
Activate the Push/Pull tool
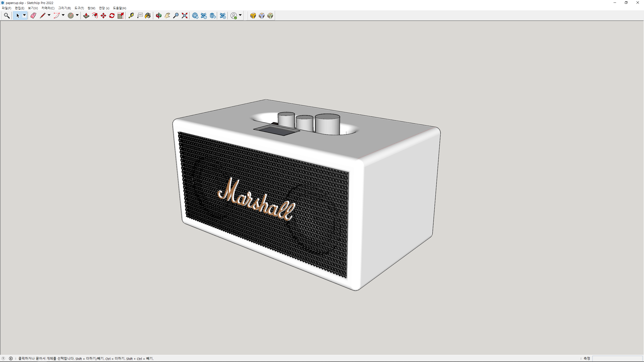86,16
